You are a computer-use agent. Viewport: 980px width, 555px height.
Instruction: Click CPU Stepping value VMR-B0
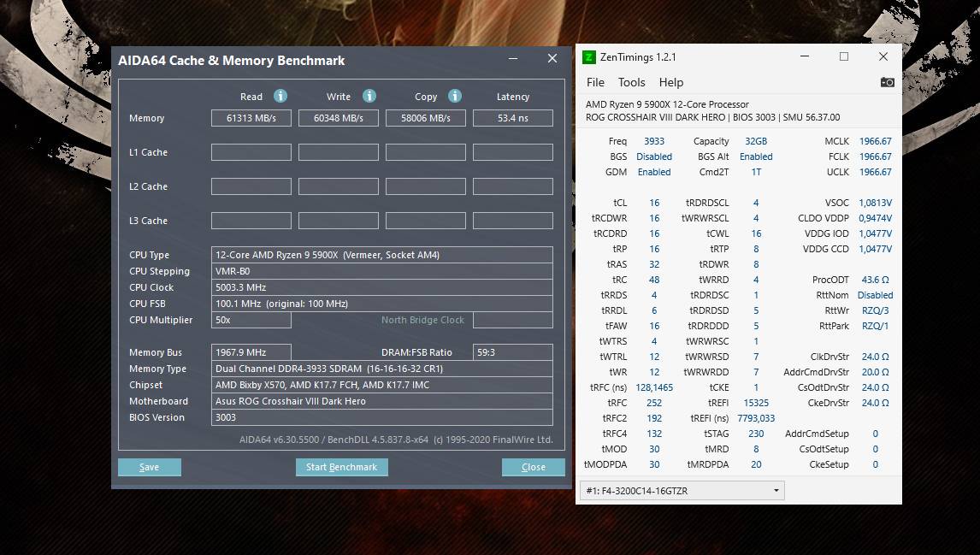(382, 271)
